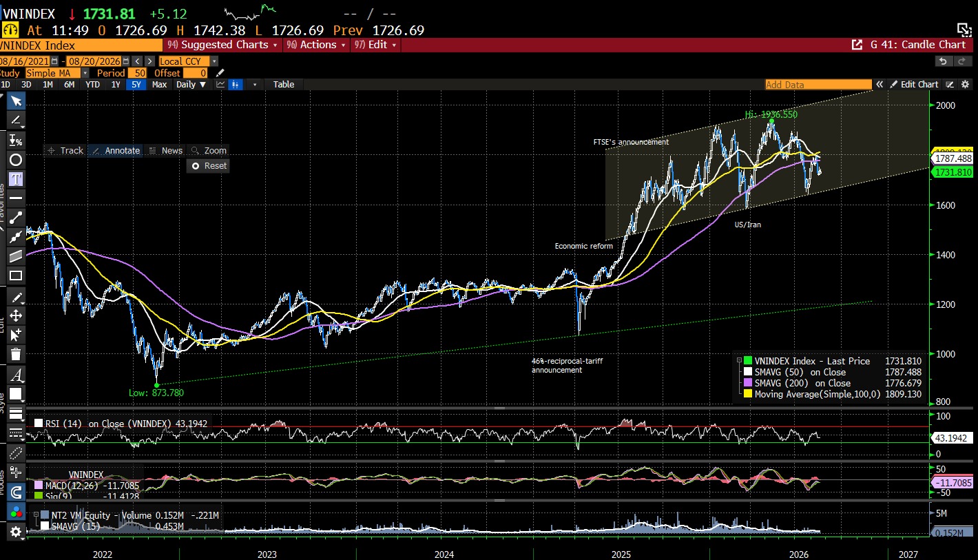
Task: Choose the percent change measure tool
Action: [x=15, y=140]
